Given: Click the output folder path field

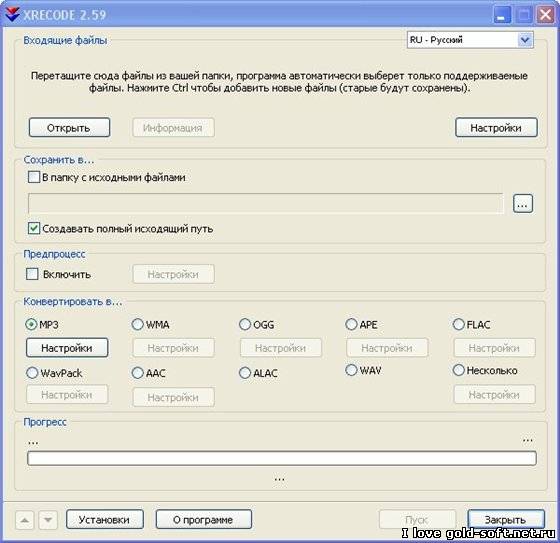Looking at the screenshot, I should (x=265, y=204).
